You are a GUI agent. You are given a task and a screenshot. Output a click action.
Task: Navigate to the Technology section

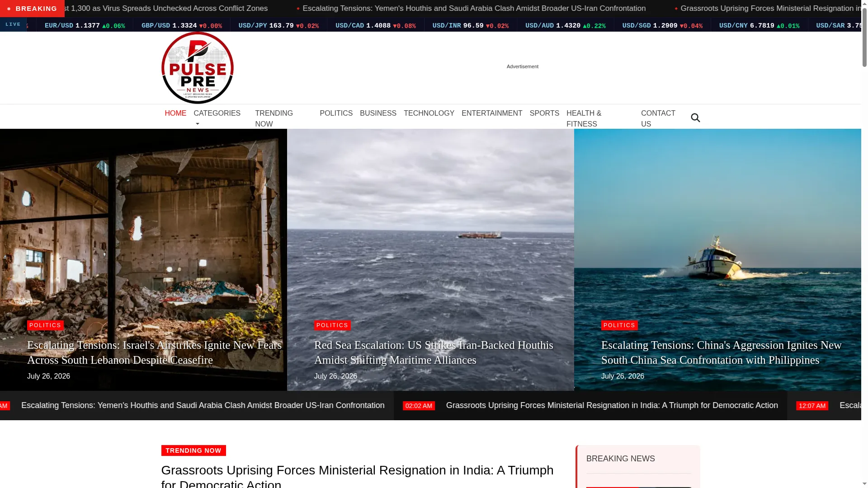tap(429, 113)
